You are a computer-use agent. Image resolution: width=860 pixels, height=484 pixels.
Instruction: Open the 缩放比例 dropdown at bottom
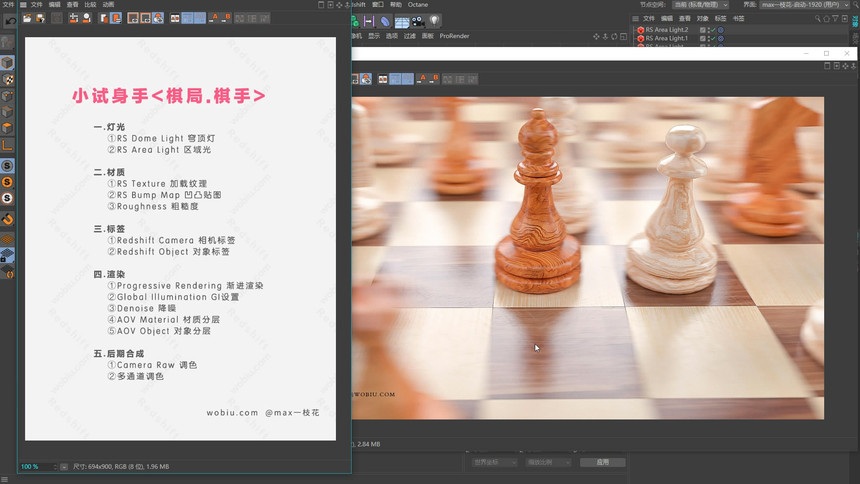548,462
